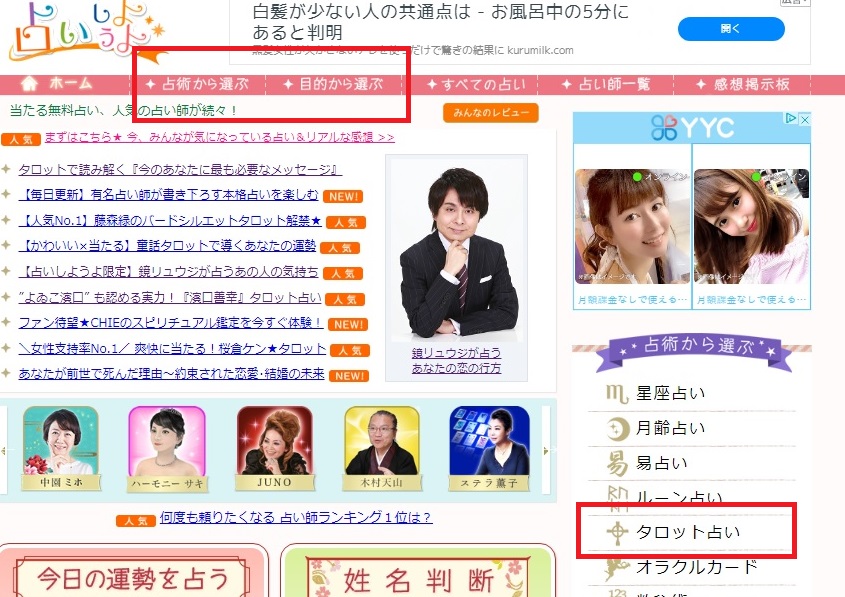Open the ホーム menu item
The width and height of the screenshot is (845, 597).
[x=71, y=84]
